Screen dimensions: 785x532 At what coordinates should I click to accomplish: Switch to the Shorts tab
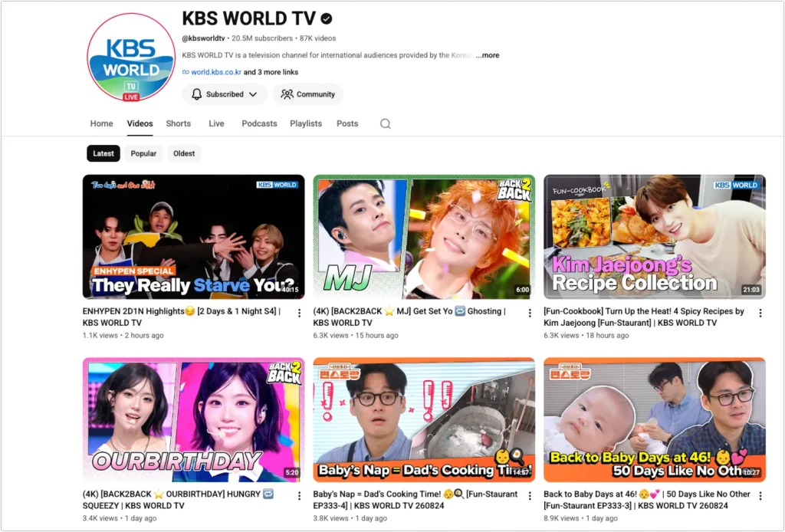[178, 123]
